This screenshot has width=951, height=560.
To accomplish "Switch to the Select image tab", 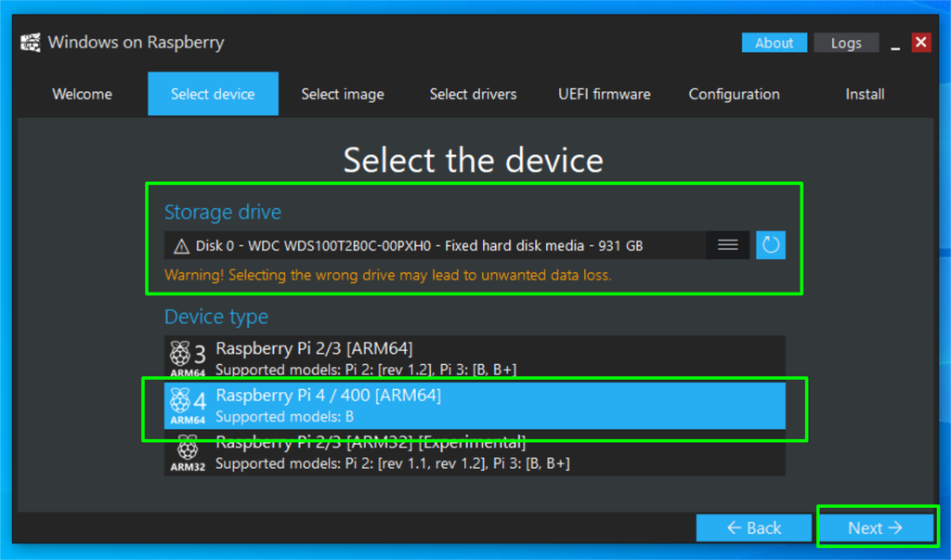I will 343,94.
